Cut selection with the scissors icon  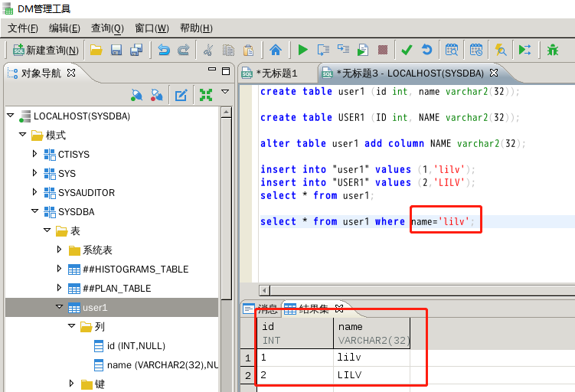click(208, 50)
